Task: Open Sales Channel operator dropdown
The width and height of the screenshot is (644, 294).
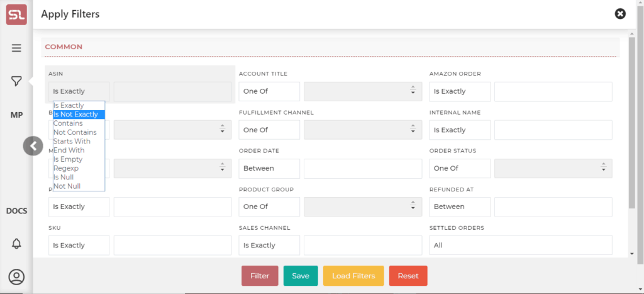Action: (269, 245)
